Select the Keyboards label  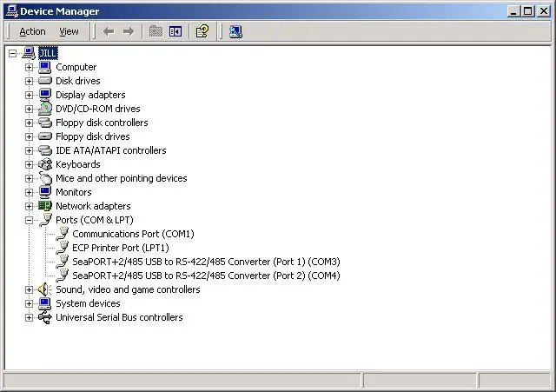[x=78, y=164]
